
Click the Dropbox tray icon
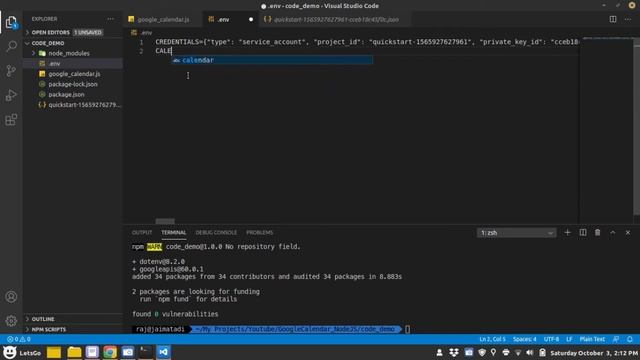(x=453, y=352)
